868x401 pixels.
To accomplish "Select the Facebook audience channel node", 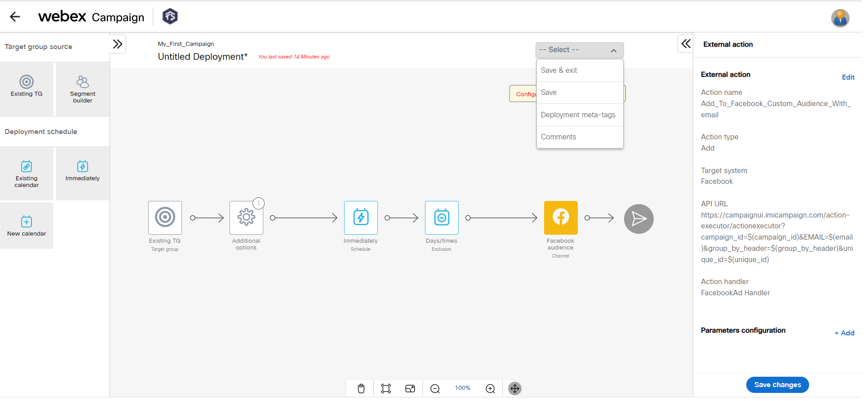I will pos(561,218).
